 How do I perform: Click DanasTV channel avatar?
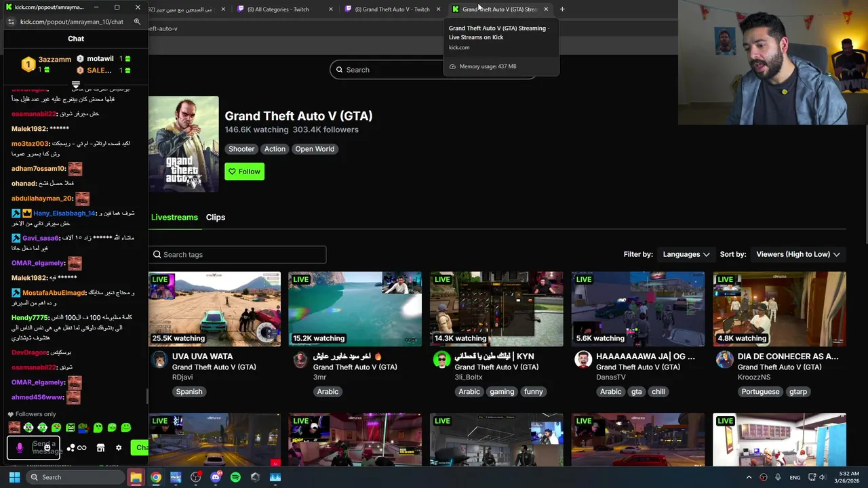pos(583,360)
